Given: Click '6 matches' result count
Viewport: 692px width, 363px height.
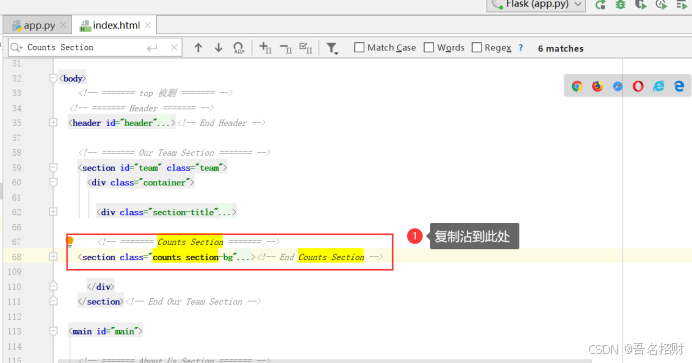Looking at the screenshot, I should point(560,49).
